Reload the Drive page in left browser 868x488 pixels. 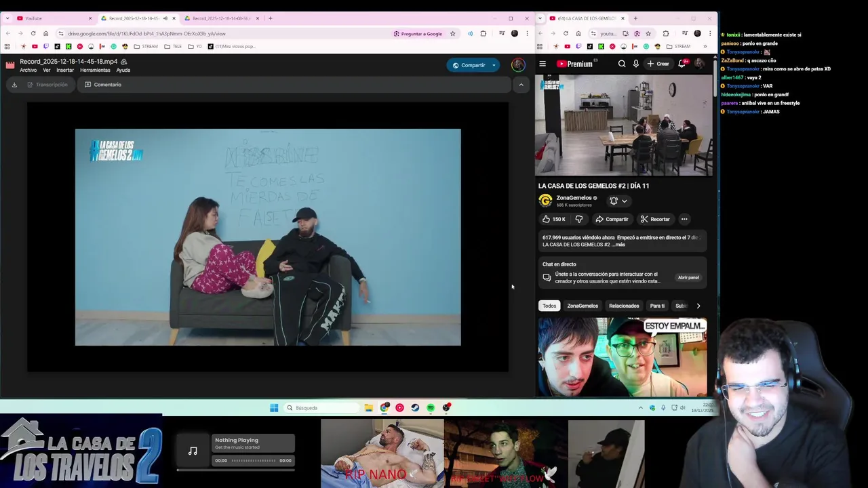[x=33, y=33]
